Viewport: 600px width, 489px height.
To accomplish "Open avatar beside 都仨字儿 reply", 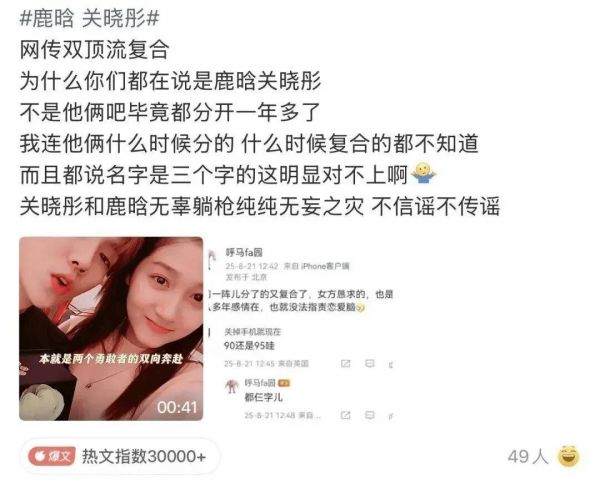I will point(232,386).
